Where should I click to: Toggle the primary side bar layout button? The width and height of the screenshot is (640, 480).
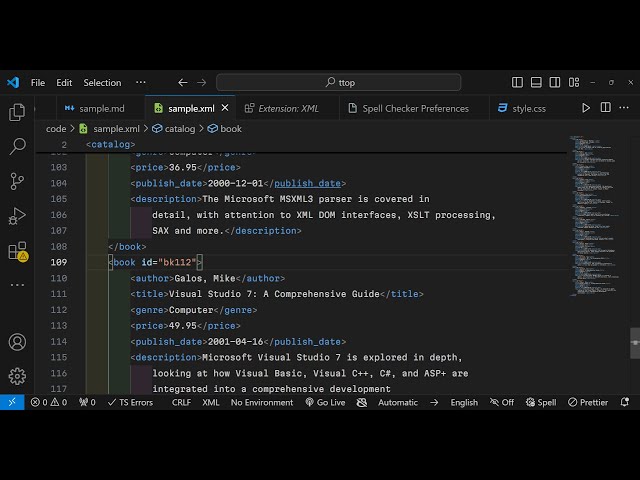click(x=517, y=82)
